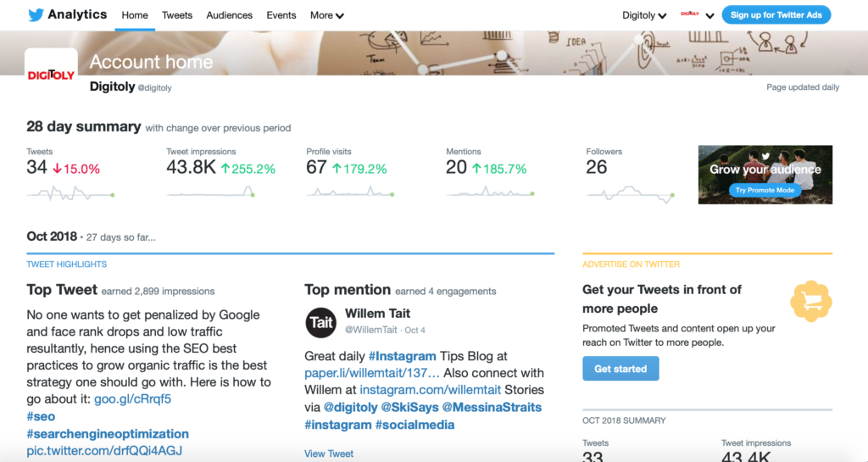This screenshot has height=462, width=868.
Task: Click the Twitter bird logo
Action: point(36,15)
